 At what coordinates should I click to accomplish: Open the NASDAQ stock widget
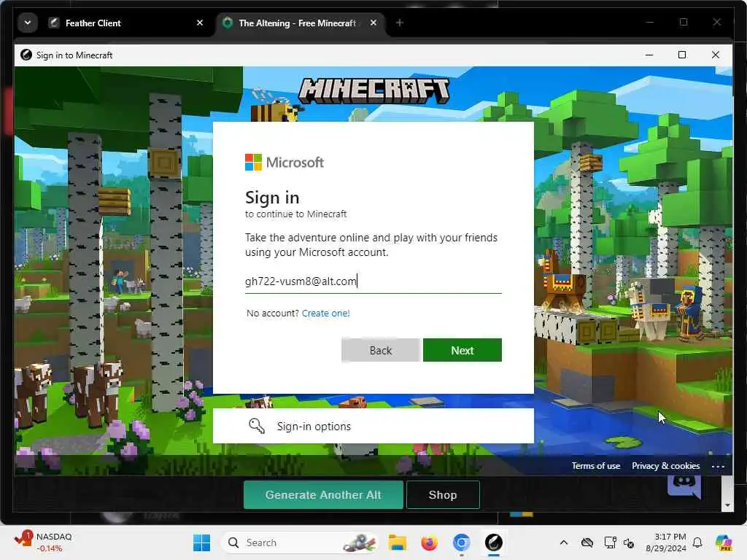point(43,542)
